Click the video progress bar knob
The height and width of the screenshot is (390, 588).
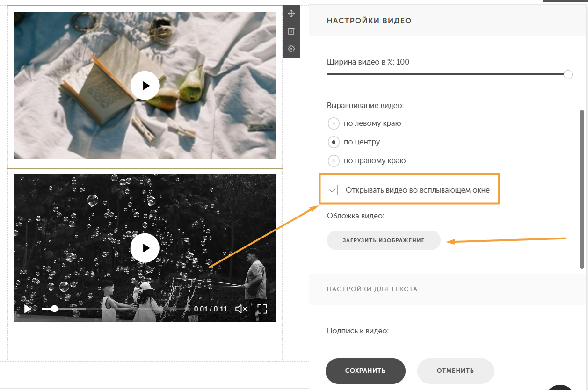tap(55, 309)
